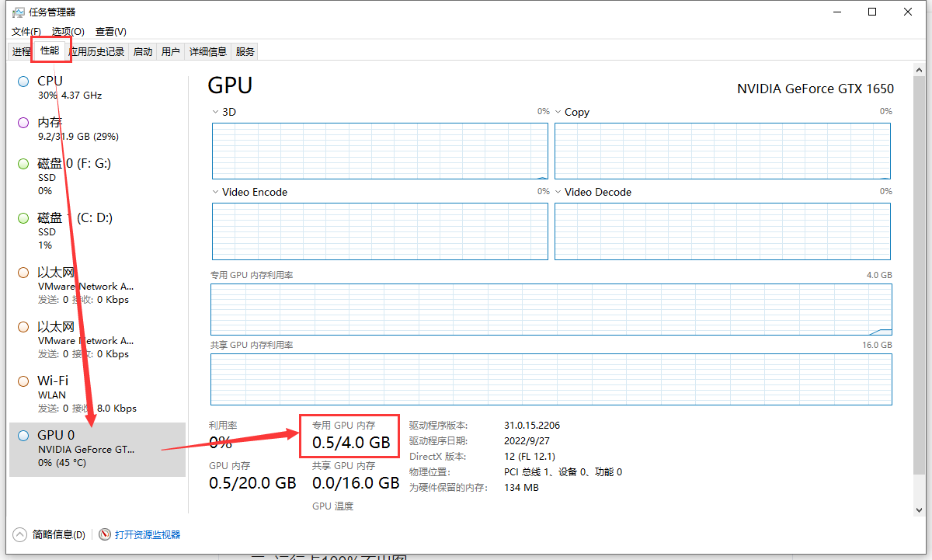Select the CPU circle icon in sidebar

tap(23, 81)
